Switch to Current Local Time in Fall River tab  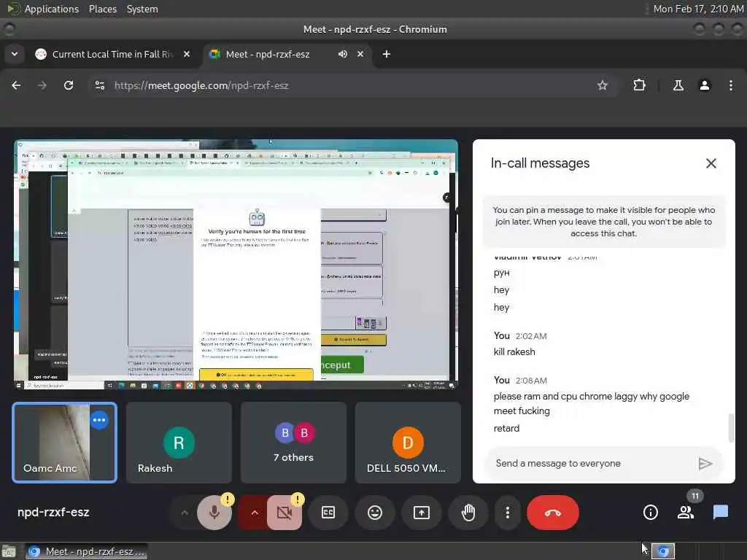pos(113,54)
